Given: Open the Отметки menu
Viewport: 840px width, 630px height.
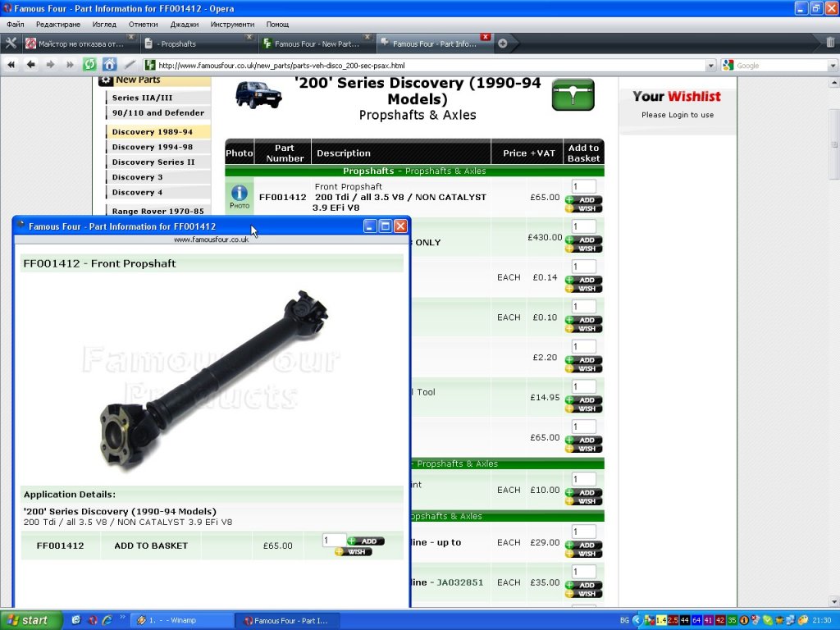Looking at the screenshot, I should (x=143, y=24).
